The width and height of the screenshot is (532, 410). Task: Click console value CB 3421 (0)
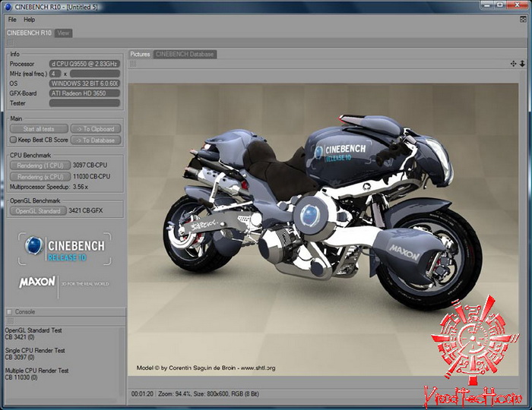click(20, 337)
